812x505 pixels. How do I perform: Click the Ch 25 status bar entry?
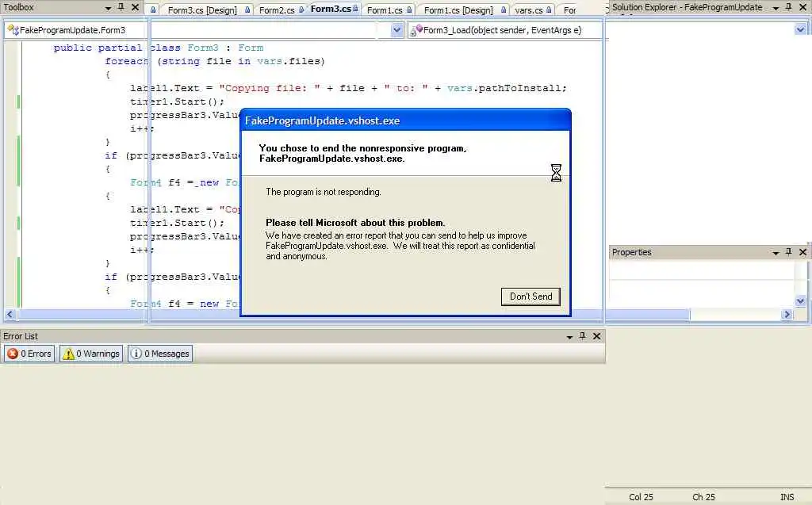pyautogui.click(x=704, y=497)
